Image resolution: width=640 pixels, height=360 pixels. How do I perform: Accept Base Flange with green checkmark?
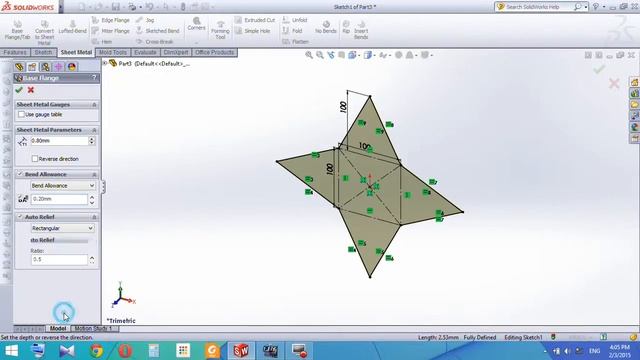tap(19, 90)
